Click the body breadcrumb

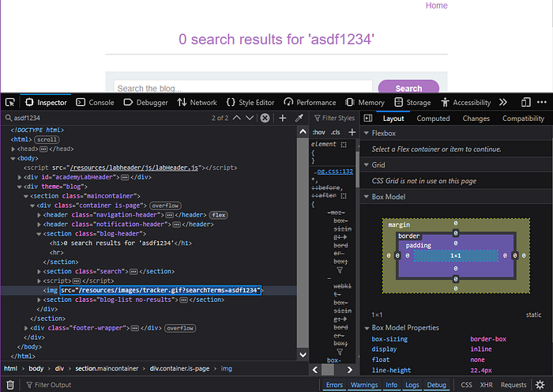click(x=36, y=368)
